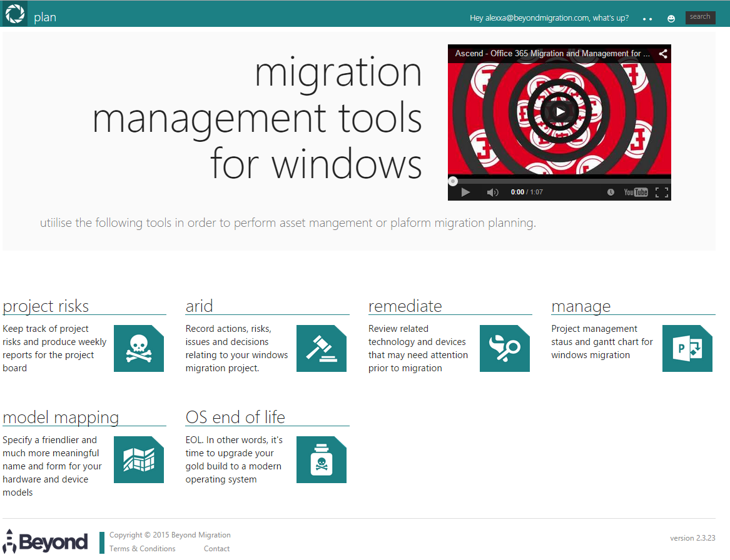
Task: Open the arid heading link
Action: (x=200, y=306)
